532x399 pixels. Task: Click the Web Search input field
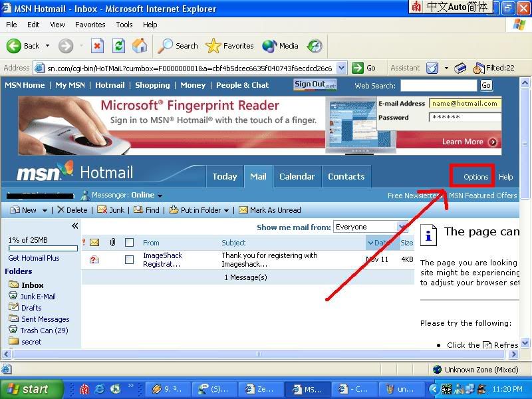coord(438,86)
